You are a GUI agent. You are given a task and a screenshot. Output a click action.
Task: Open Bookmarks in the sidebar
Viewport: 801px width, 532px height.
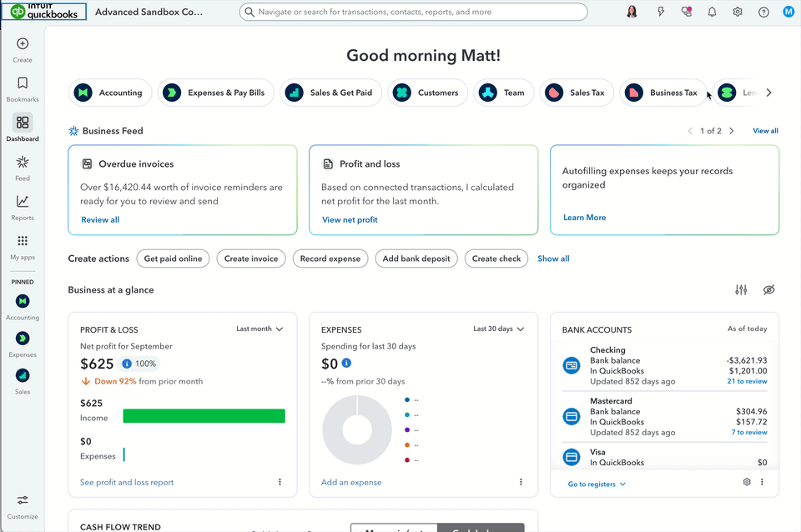[23, 89]
